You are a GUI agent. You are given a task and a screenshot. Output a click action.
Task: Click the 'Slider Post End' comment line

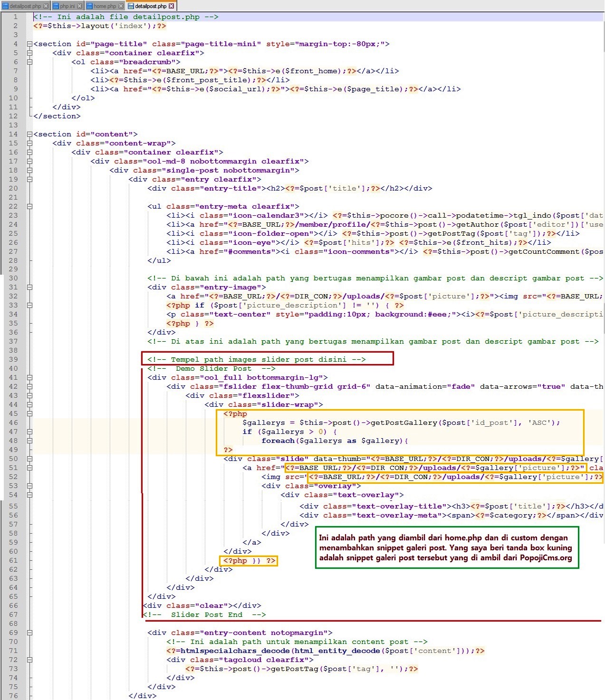(204, 614)
